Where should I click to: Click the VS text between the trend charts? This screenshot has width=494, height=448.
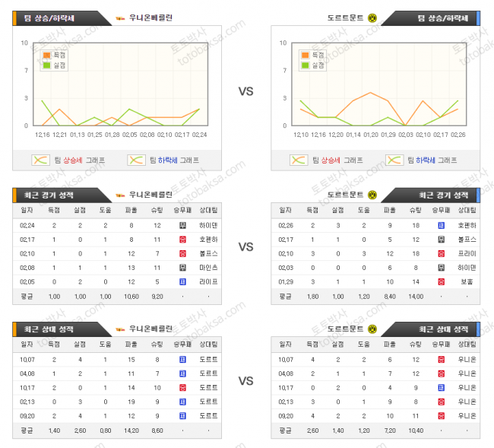245,91
